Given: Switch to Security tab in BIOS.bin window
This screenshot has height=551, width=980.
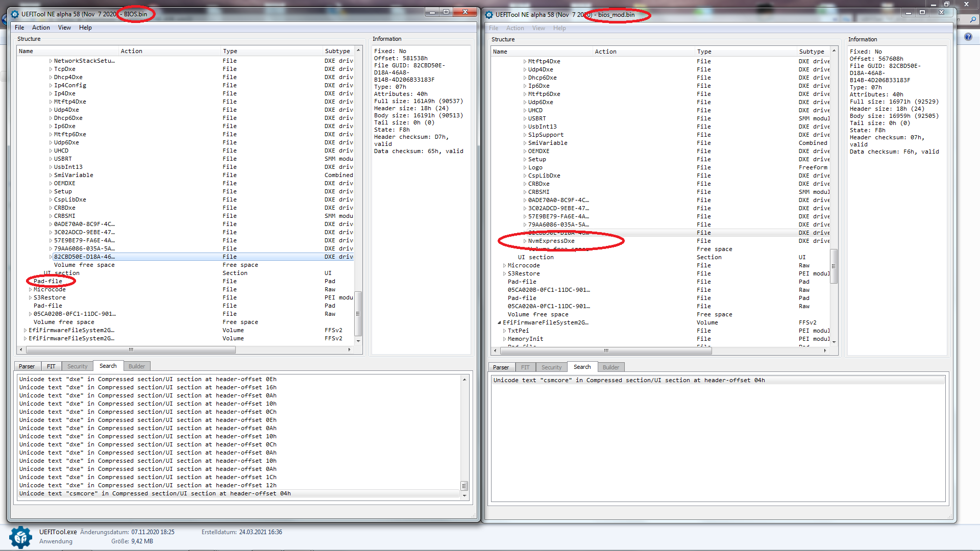Looking at the screenshot, I should click(x=77, y=366).
